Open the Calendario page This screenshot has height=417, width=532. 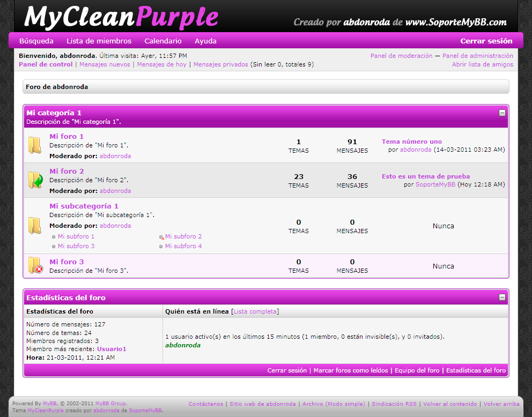(163, 41)
